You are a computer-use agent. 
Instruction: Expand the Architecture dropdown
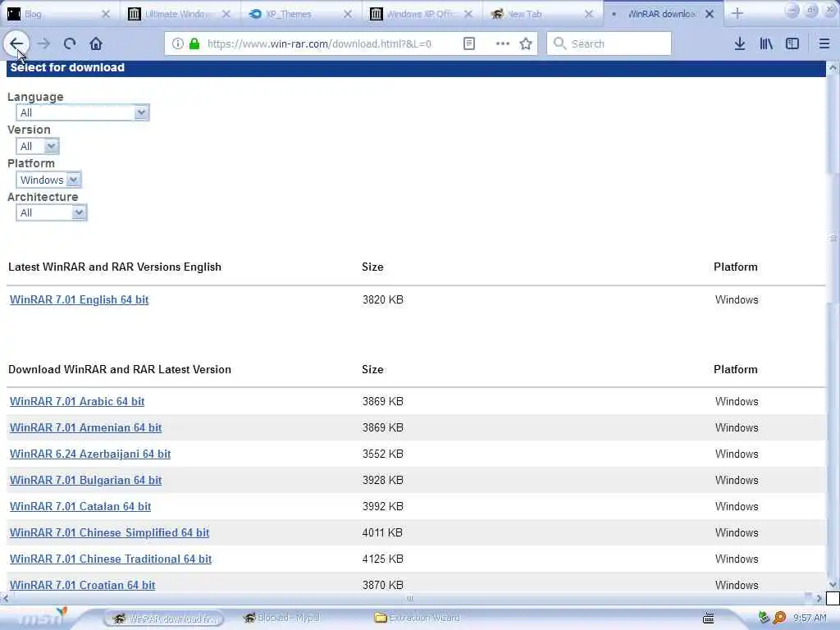coord(52,212)
